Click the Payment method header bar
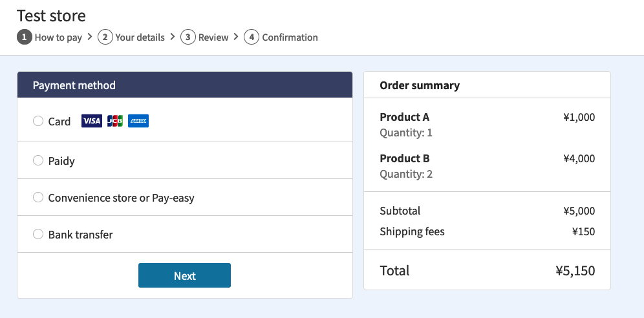The height and width of the screenshot is (318, 644). [185, 85]
